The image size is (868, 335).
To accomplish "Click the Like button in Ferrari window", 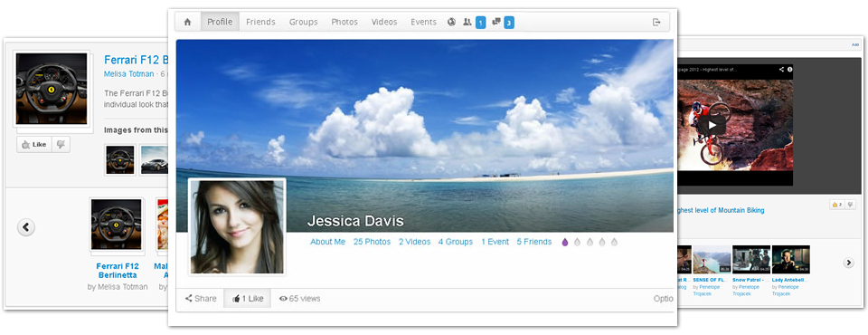I will (34, 144).
